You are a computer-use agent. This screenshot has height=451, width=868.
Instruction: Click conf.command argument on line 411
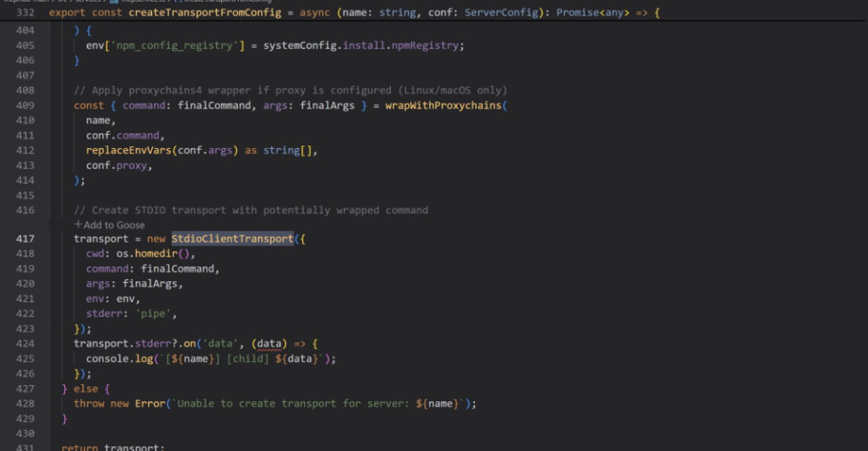pos(122,135)
